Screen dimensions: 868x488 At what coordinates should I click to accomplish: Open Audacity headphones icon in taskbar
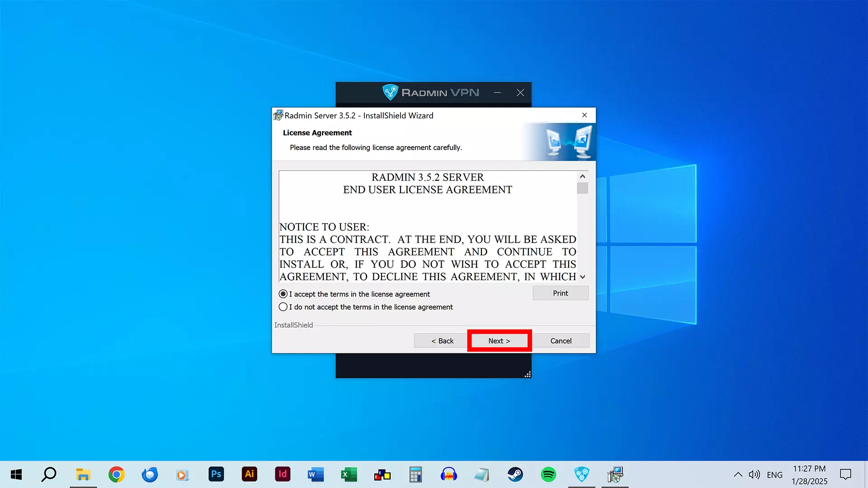[x=448, y=474]
